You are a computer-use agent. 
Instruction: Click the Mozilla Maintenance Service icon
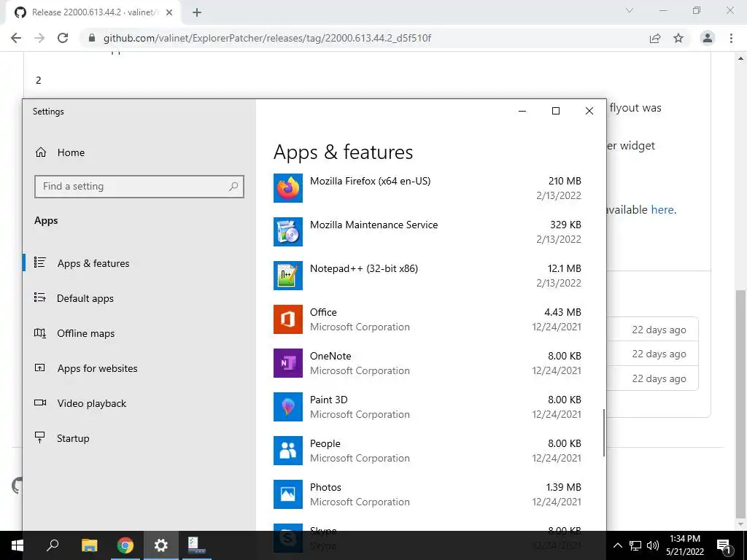pyautogui.click(x=287, y=232)
